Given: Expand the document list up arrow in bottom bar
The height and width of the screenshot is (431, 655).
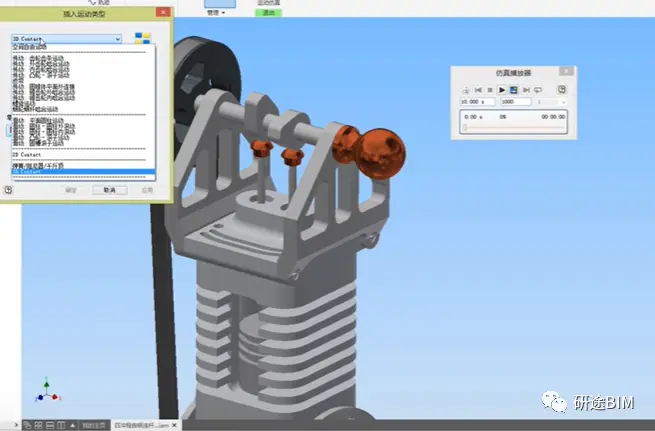Looking at the screenshot, I should point(73,425).
